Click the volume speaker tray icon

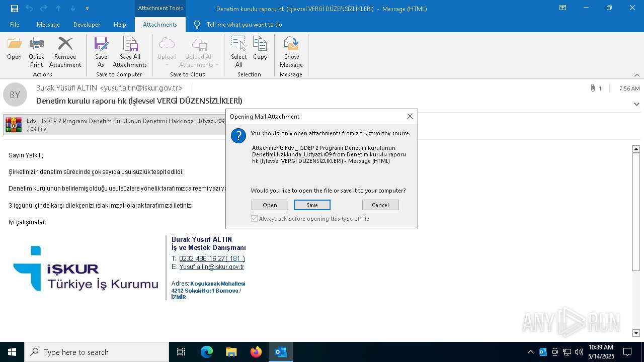(579, 352)
